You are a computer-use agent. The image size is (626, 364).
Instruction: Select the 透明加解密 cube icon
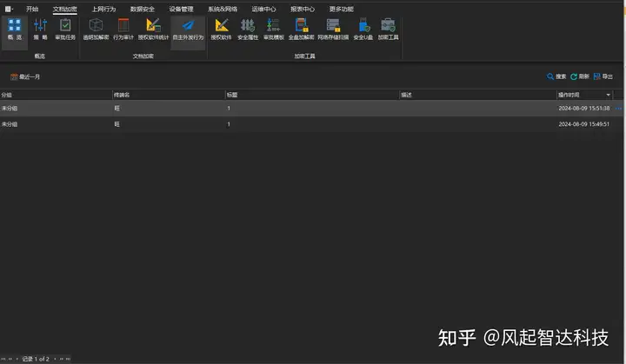[96, 30]
